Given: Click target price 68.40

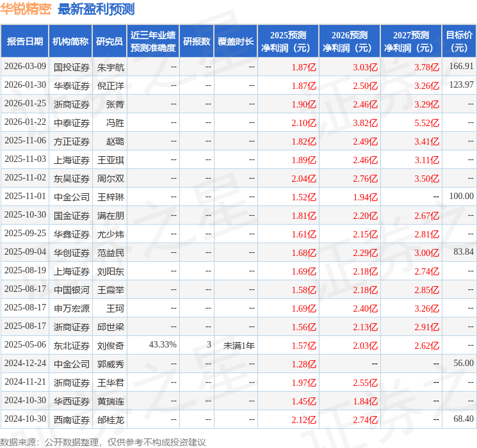Looking at the screenshot, I should pyautogui.click(x=464, y=419).
